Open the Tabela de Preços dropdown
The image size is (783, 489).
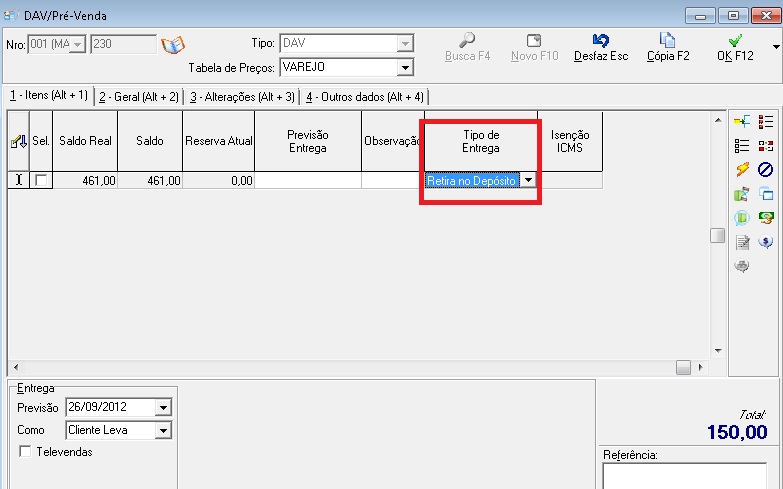click(405, 68)
